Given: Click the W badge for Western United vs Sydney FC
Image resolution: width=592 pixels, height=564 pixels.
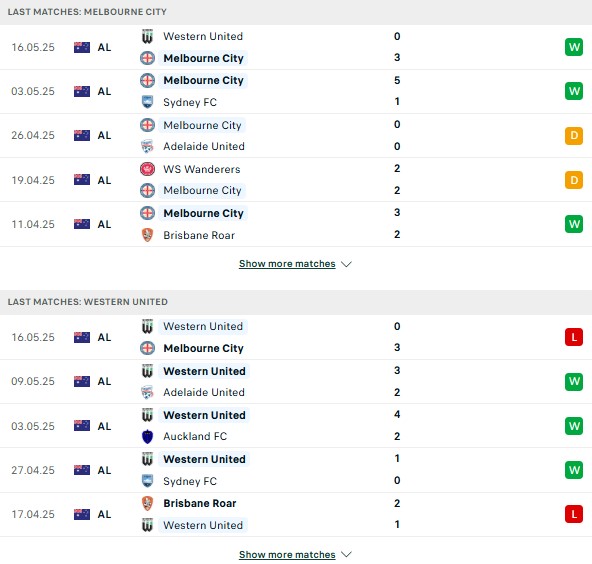Looking at the screenshot, I should 574,470.
